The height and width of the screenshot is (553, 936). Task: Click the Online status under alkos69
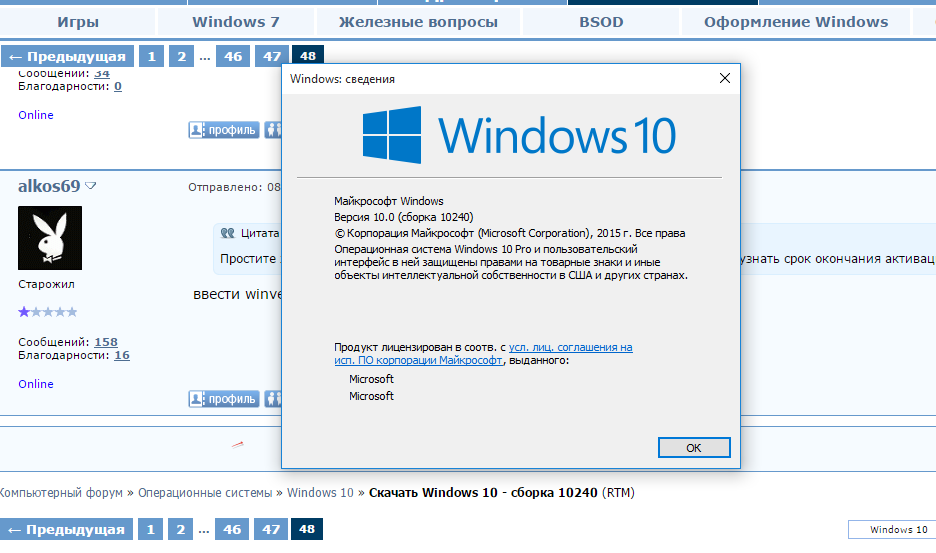click(x=36, y=384)
